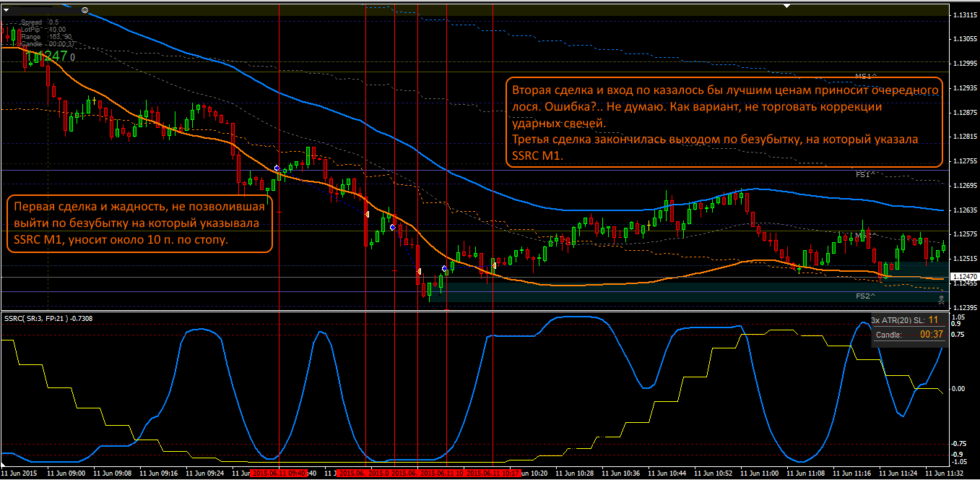Click the 1.12755 price axis label
Image resolution: width=980 pixels, height=480 pixels.
(x=964, y=161)
